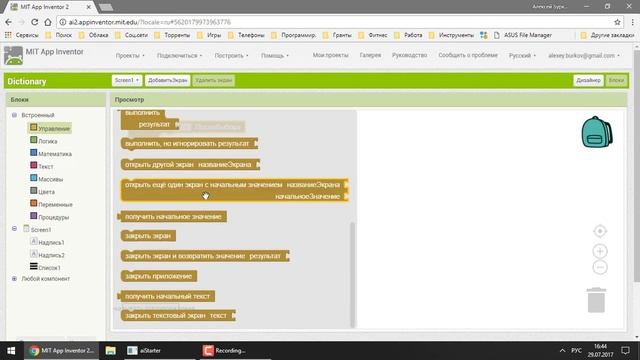The width and height of the screenshot is (640, 360).
Task: Select Массивы blocks category
Action: click(x=47, y=179)
